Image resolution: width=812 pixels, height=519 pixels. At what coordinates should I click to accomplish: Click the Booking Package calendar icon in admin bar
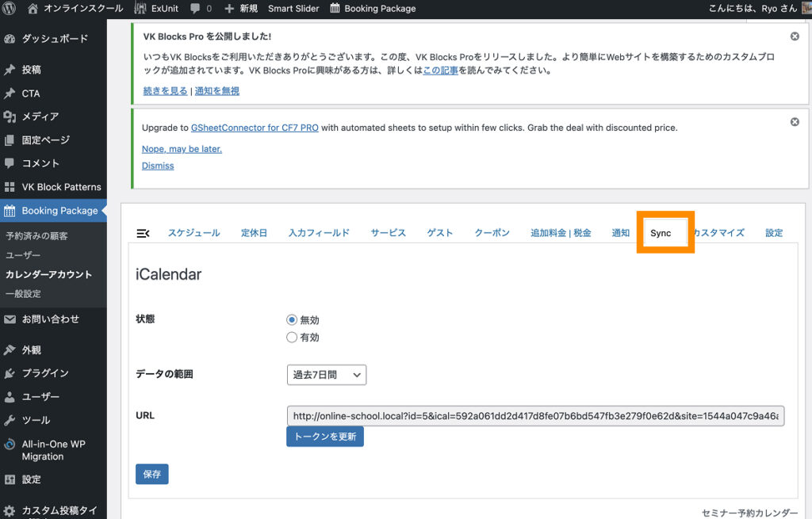coord(335,9)
